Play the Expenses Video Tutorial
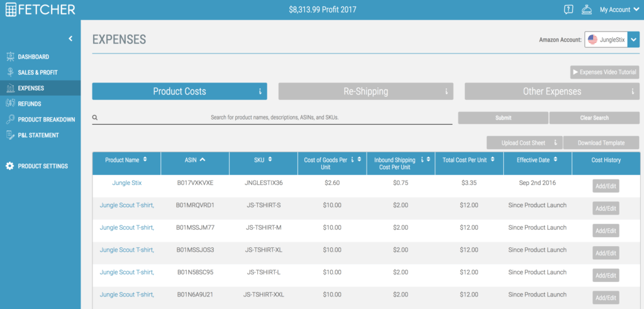 [604, 72]
